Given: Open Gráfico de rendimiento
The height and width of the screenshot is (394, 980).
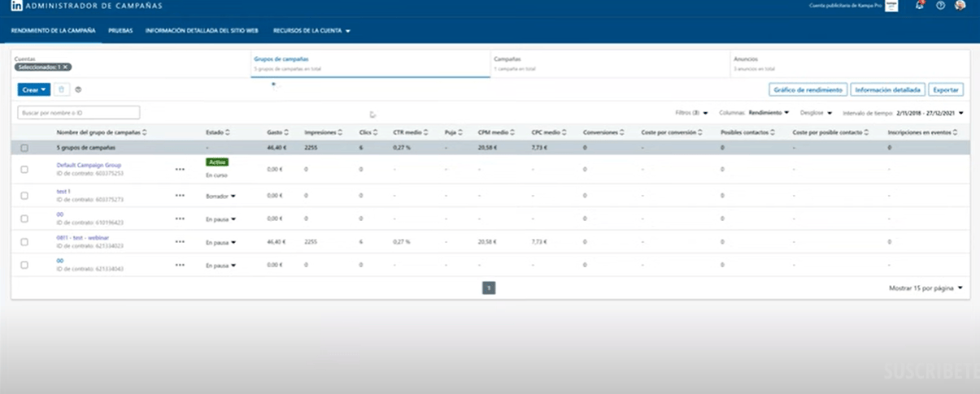Looking at the screenshot, I should 808,90.
